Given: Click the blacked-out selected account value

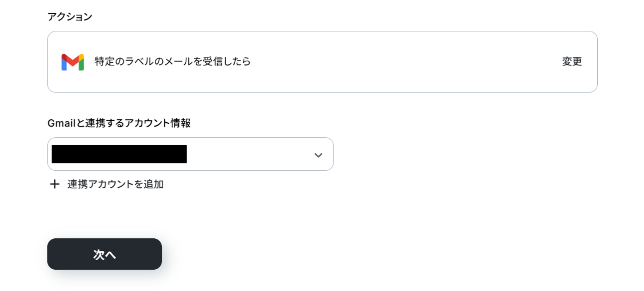Looking at the screenshot, I should [119, 154].
